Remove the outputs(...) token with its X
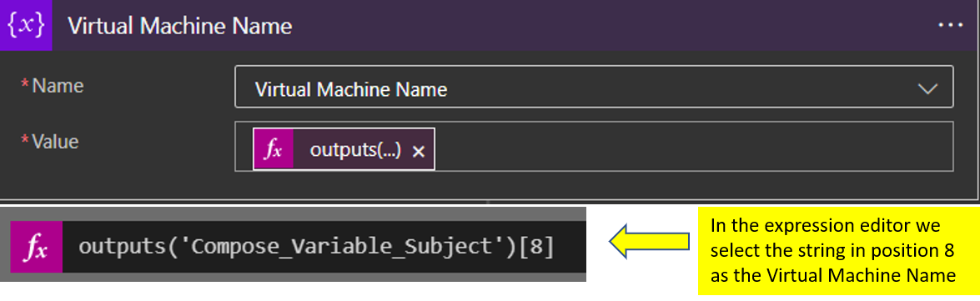Image resolution: width=980 pixels, height=301 pixels. [419, 151]
